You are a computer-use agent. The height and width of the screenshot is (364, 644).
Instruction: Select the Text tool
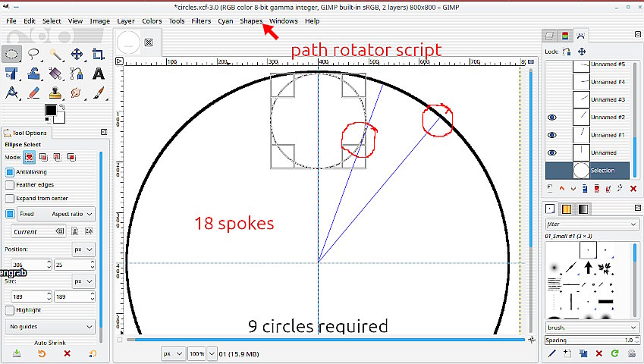(98, 74)
